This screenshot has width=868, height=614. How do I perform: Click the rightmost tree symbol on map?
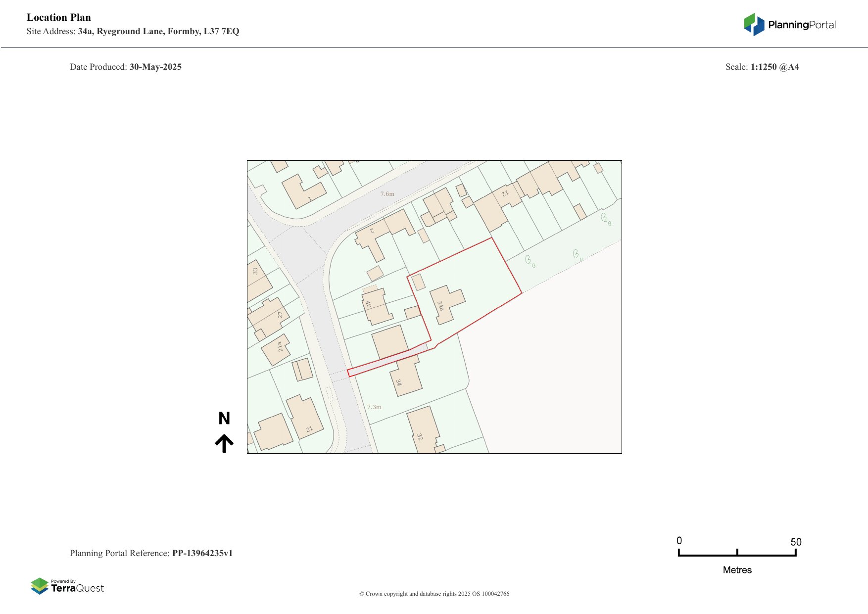coord(606,218)
